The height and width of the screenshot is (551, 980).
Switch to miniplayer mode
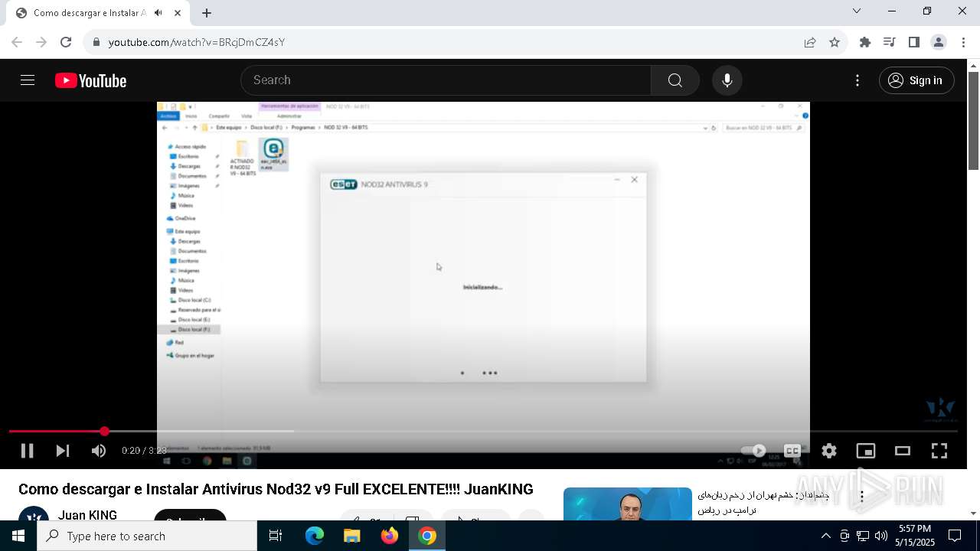pyautogui.click(x=866, y=451)
